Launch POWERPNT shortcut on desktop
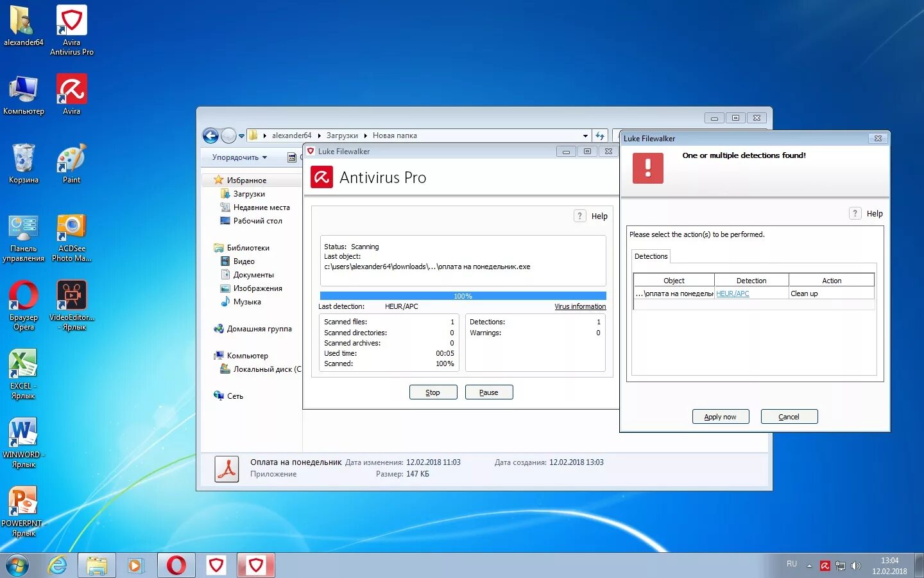 pyautogui.click(x=24, y=512)
